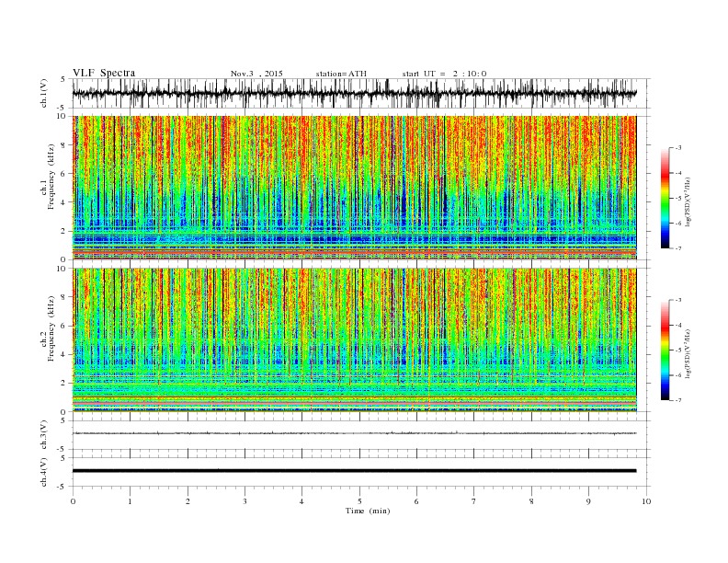Click inside the ch.1 spectrogram plot
Screen dimensions: 728x563
point(355,188)
